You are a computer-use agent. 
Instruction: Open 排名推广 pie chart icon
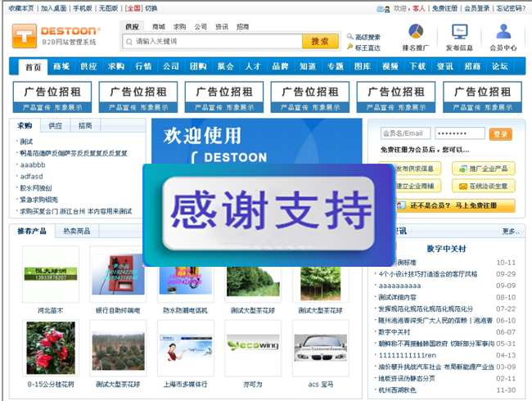click(416, 32)
